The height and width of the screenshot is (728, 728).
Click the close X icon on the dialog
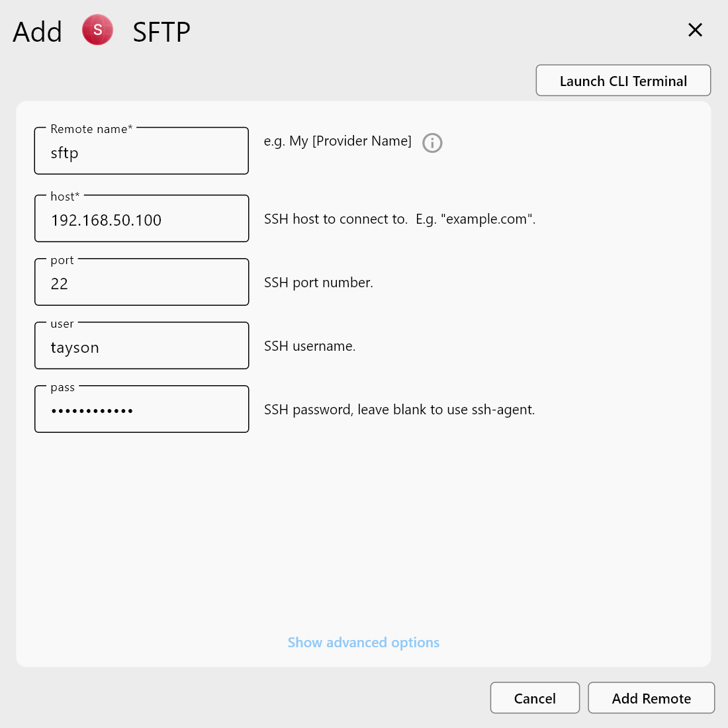click(x=695, y=30)
